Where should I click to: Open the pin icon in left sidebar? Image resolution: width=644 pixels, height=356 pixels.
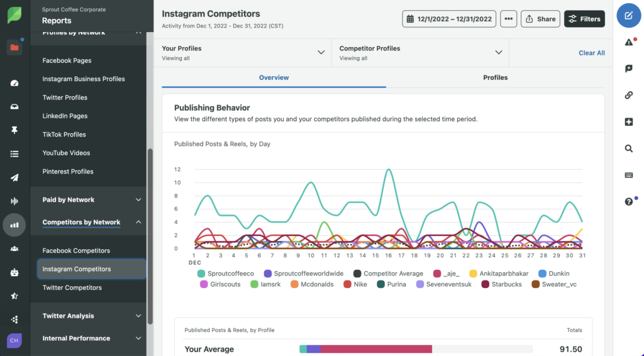pyautogui.click(x=14, y=130)
